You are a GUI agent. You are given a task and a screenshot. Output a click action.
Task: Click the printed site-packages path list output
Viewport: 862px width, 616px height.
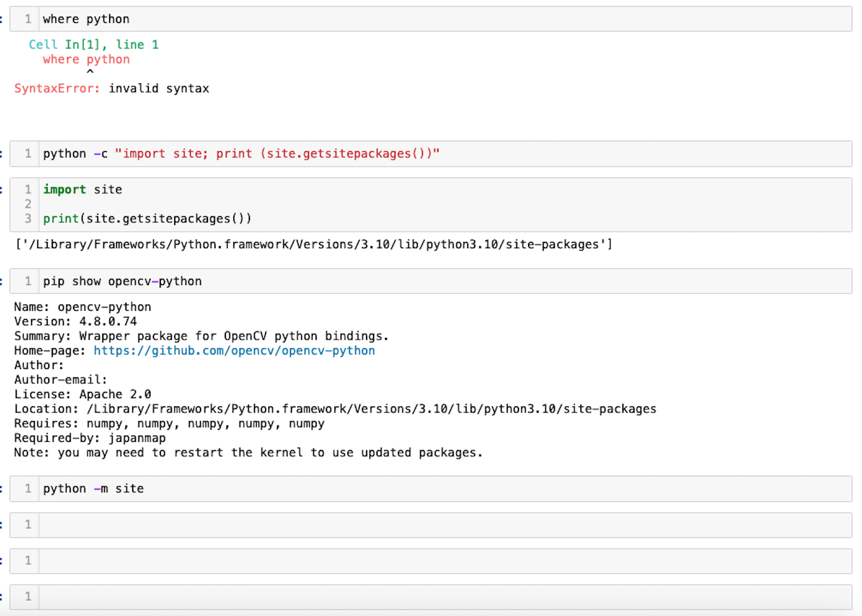(313, 245)
